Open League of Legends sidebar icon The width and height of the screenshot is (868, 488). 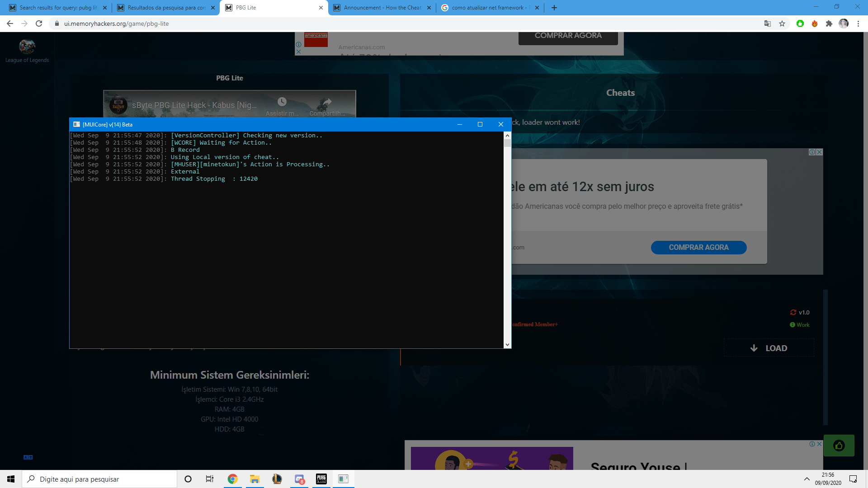pos(27,51)
